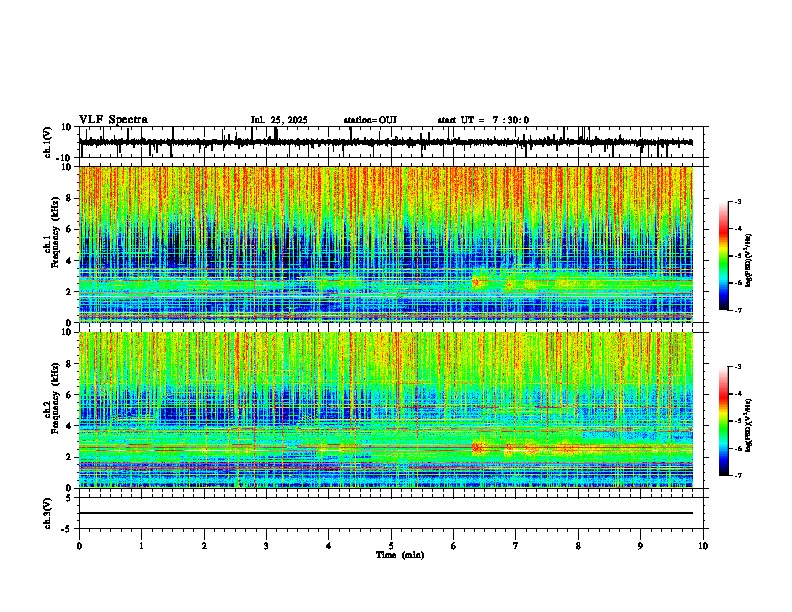Click the "VLF Spectra" title text
Viewport: 792px width, 612px height.
point(113,119)
